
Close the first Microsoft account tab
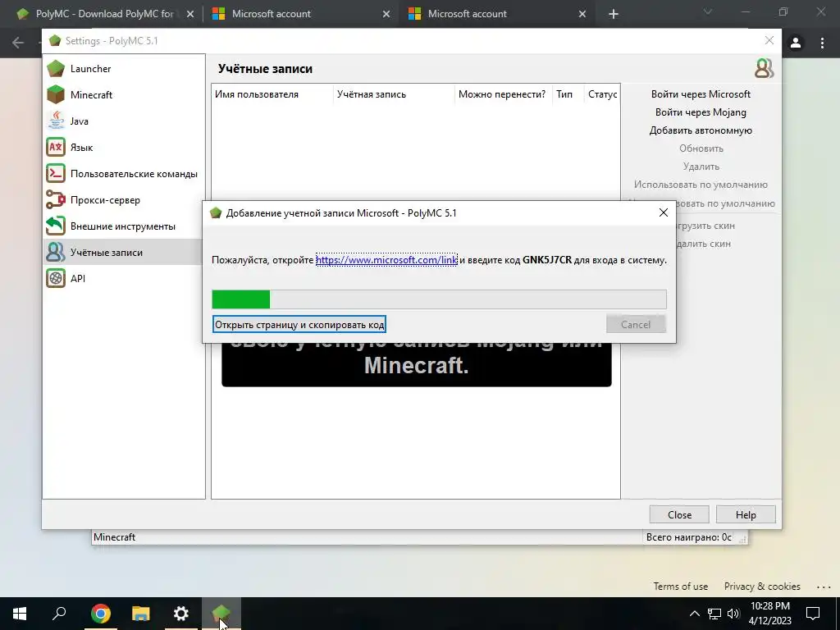click(386, 14)
